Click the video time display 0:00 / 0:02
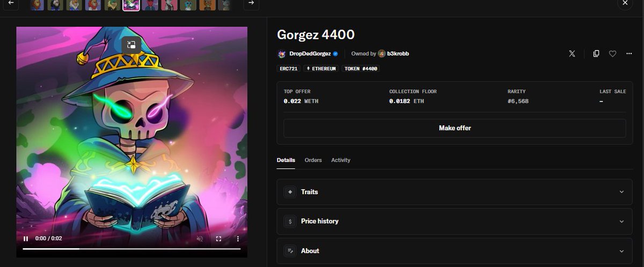The width and height of the screenshot is (644, 267). pyautogui.click(x=48, y=239)
